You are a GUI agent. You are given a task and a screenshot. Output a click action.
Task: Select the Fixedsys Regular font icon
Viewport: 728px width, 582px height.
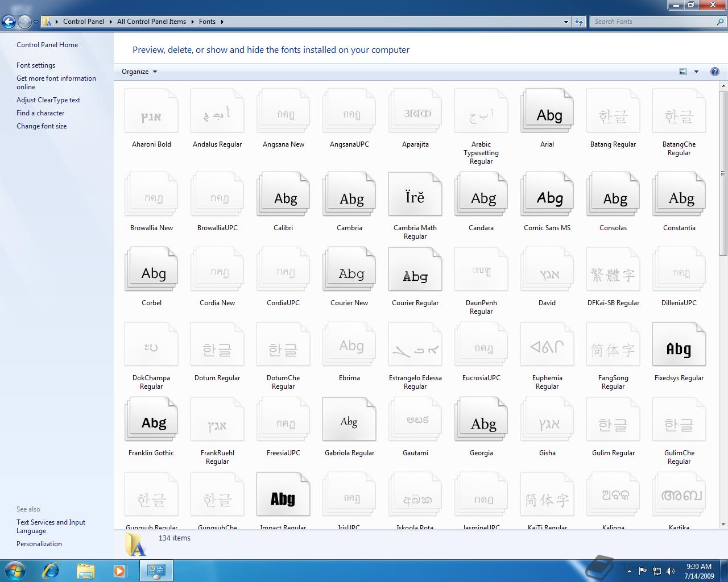(679, 345)
